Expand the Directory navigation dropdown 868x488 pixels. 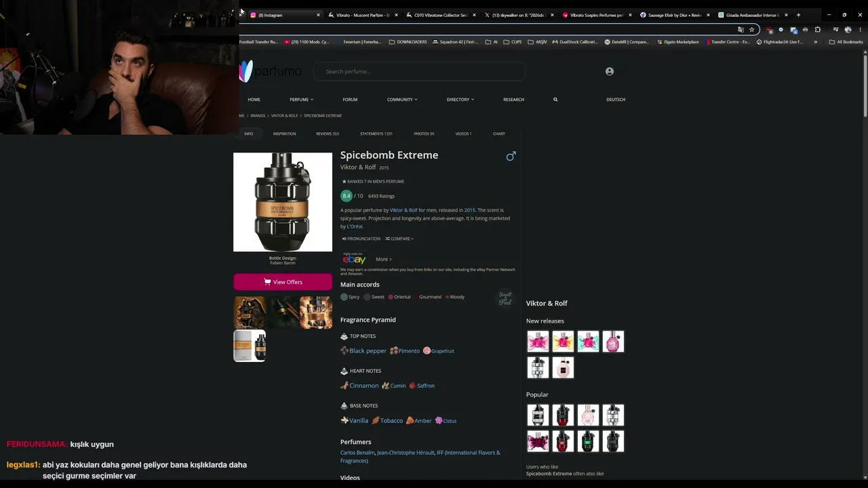point(460,100)
